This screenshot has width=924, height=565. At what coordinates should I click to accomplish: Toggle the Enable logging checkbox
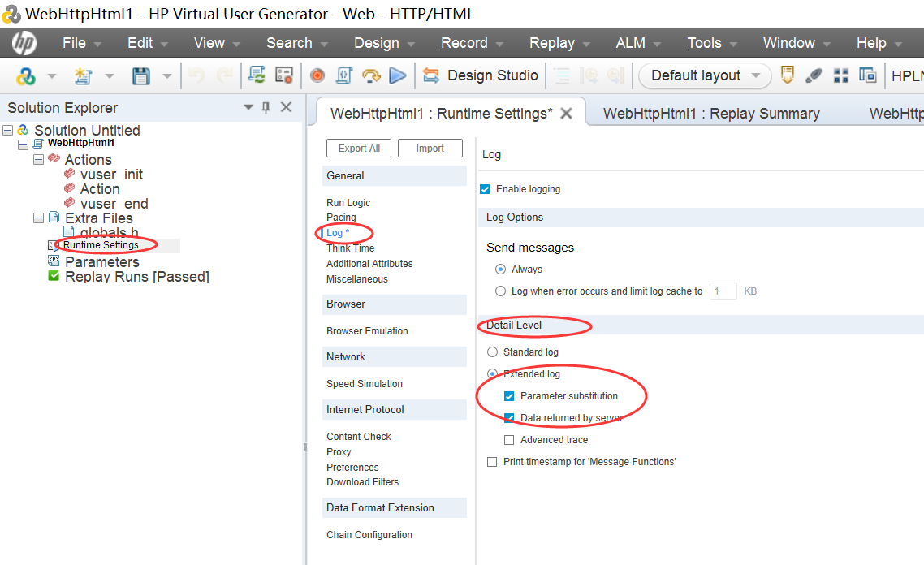click(485, 189)
